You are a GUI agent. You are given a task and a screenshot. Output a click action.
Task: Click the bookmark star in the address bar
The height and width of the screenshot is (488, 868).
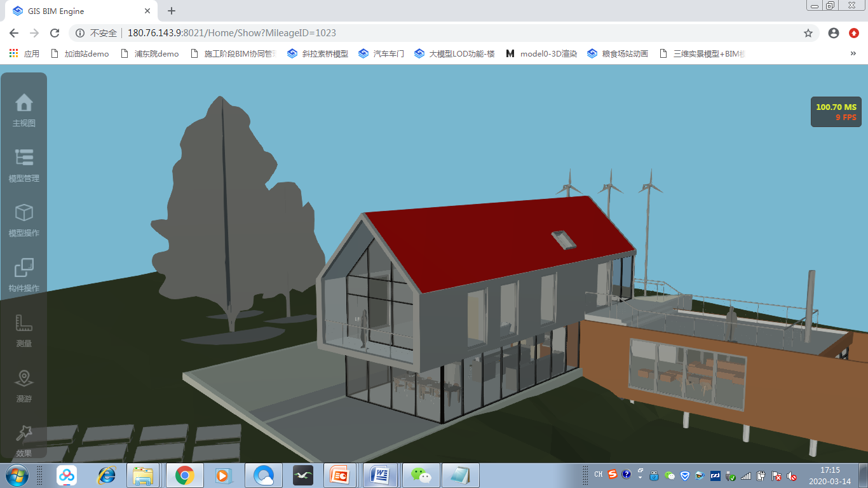coord(808,32)
